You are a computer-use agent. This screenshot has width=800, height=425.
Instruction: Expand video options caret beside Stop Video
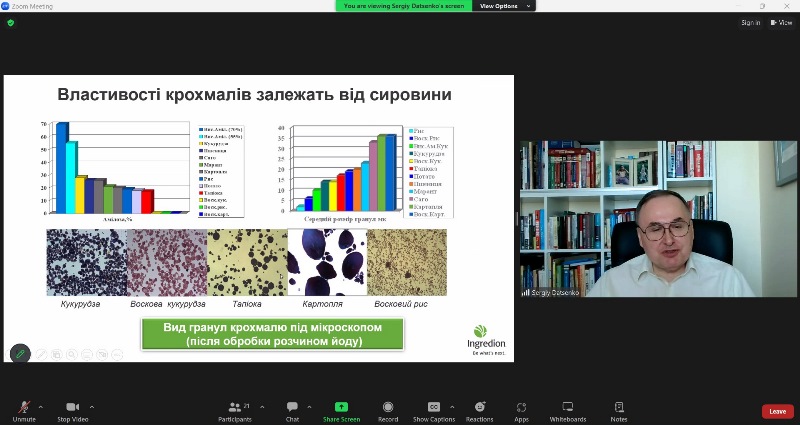pyautogui.click(x=92, y=407)
